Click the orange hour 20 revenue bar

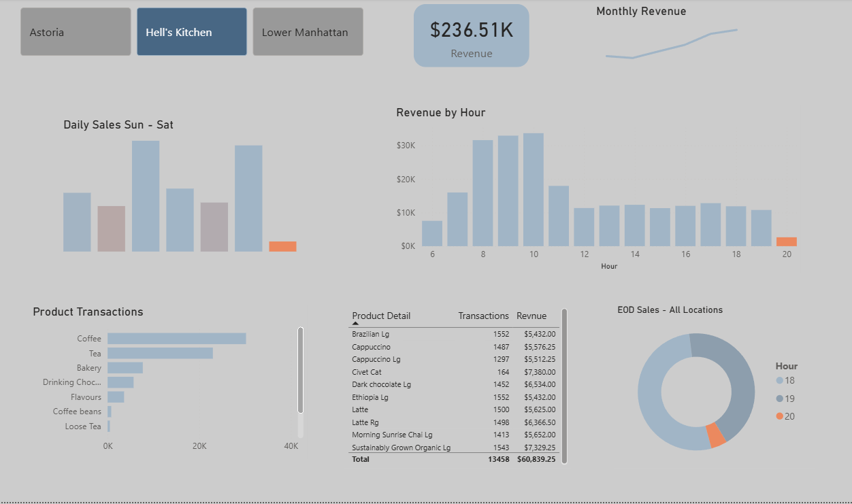pos(786,241)
